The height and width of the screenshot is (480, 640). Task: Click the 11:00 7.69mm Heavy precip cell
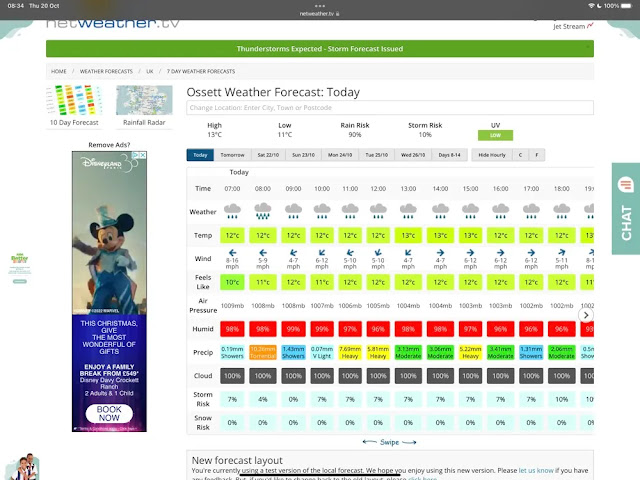point(350,352)
